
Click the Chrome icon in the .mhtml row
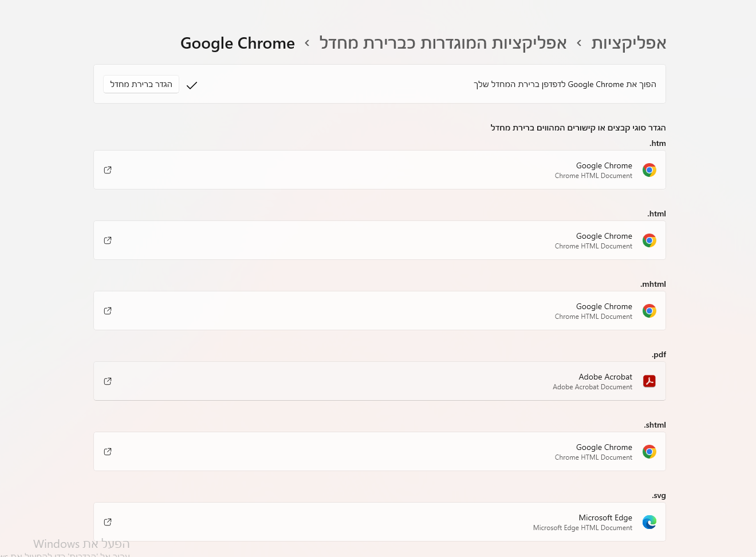coord(649,311)
